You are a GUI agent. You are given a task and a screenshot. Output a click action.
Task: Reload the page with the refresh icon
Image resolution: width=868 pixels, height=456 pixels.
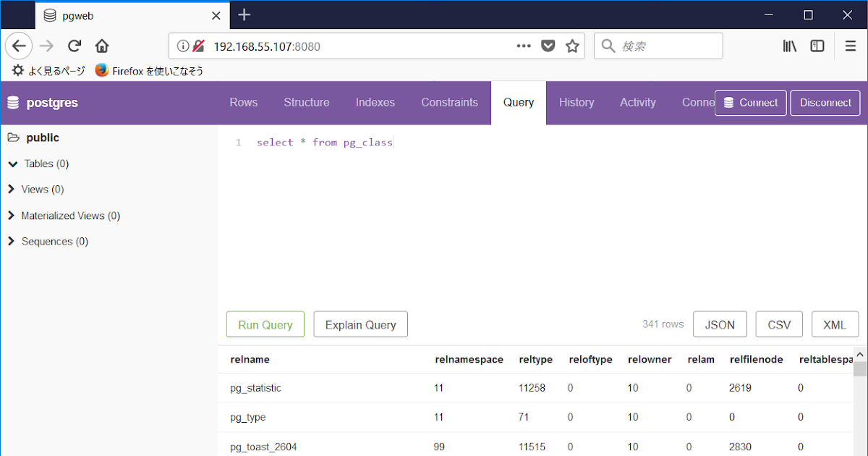click(x=75, y=46)
